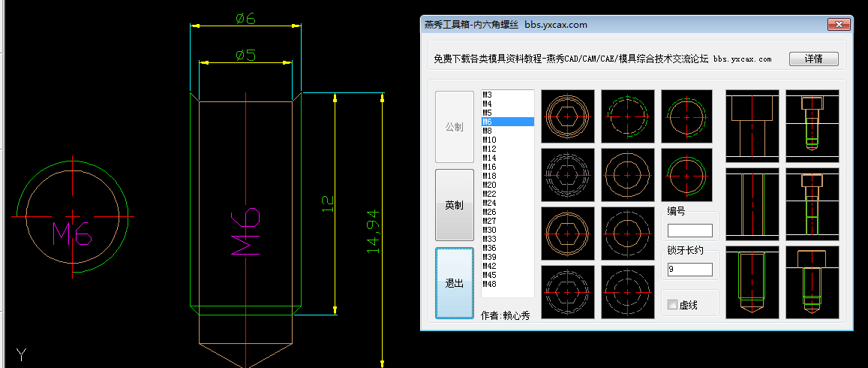Choose M12 screw size
Screen dimensions: 868x368
coord(508,149)
